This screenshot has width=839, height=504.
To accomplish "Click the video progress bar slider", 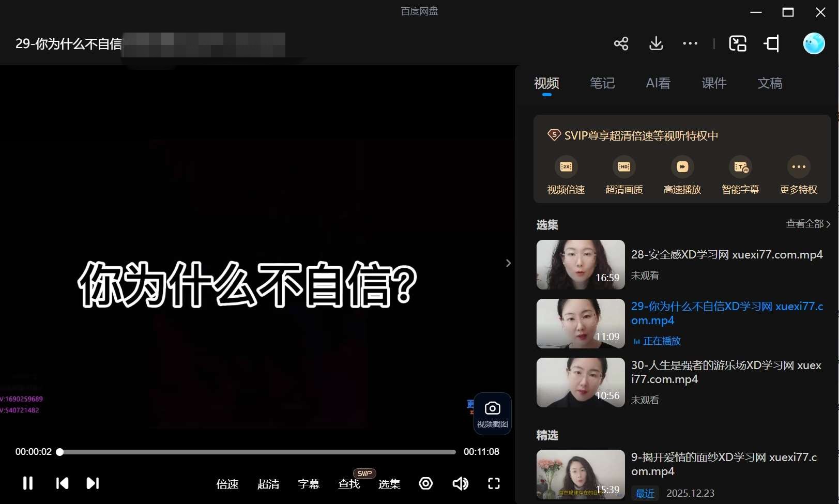I will click(x=257, y=452).
